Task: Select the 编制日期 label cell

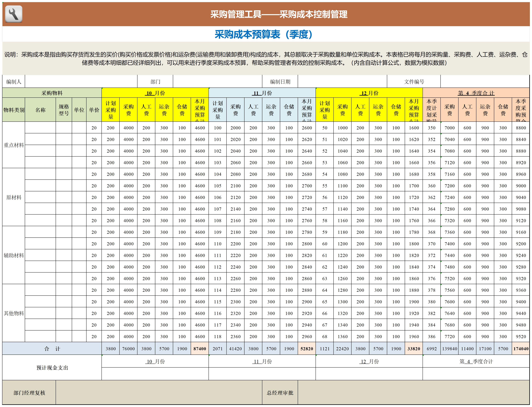Action: 280,82
